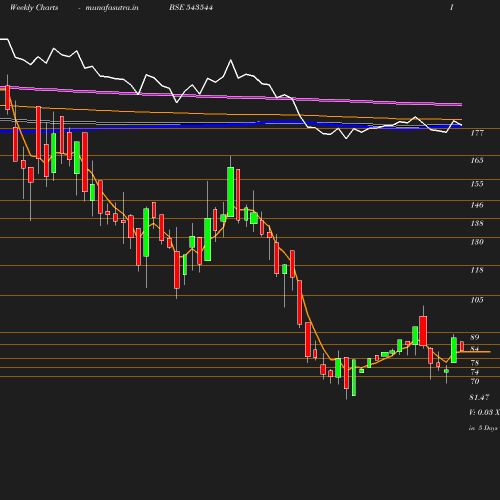The width and height of the screenshot is (500, 500).
Task: Click the 'Weekly Charts' title text
Action: [x=34, y=8]
